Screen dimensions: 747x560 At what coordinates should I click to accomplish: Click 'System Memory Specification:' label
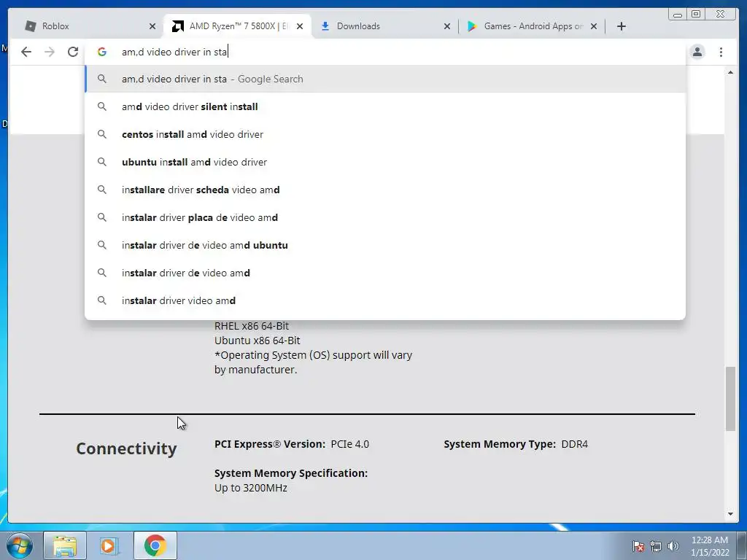point(291,473)
